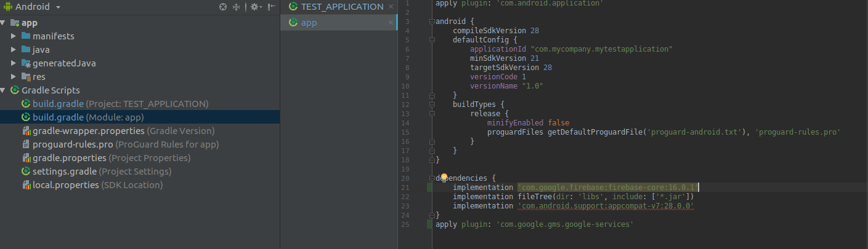Click the Collapse All icon in project panel
Image resolution: width=868 pixels, height=249 pixels.
tap(237, 7)
